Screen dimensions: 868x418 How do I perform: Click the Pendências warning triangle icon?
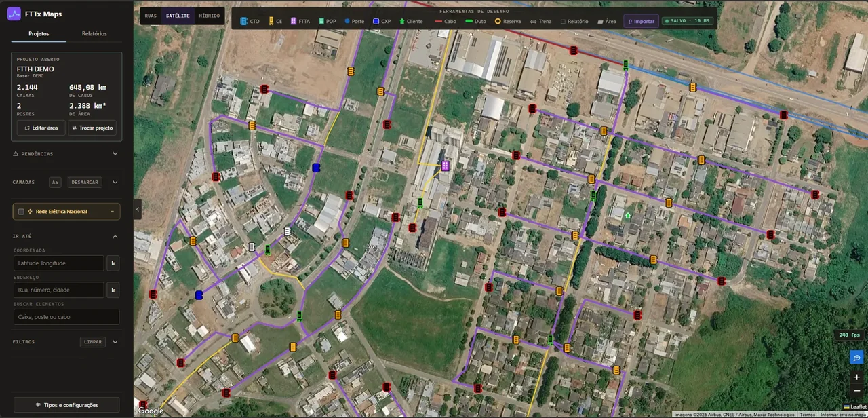click(16, 154)
